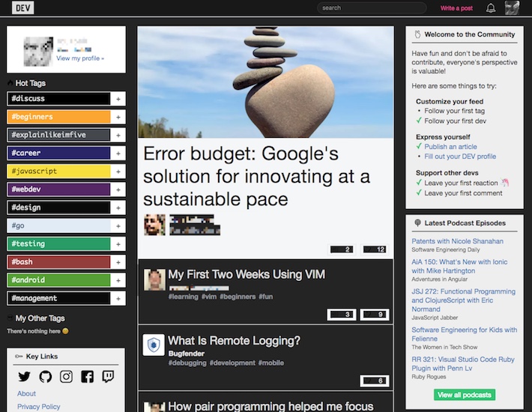Open JSJ 272 Functional Programming episode
This screenshot has height=412, width=532.
pyautogui.click(x=464, y=300)
